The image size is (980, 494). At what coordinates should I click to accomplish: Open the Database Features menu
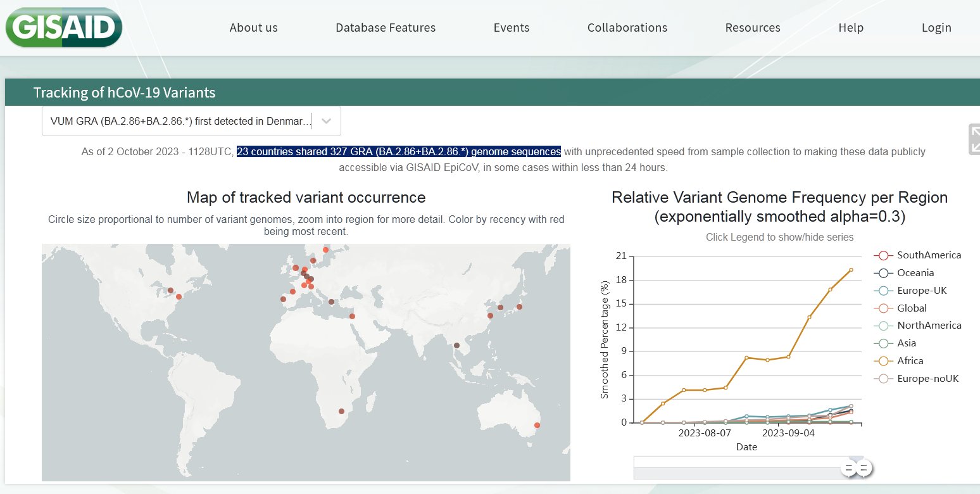click(x=386, y=28)
